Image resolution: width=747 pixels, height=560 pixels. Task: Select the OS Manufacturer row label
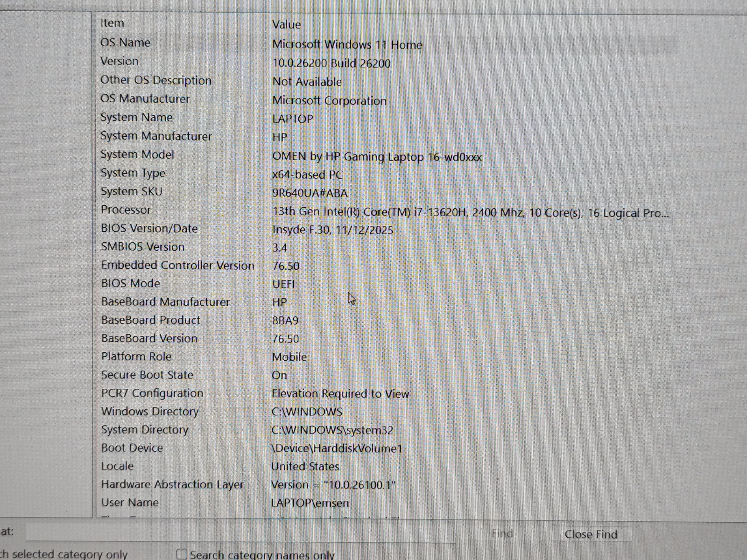point(145,99)
